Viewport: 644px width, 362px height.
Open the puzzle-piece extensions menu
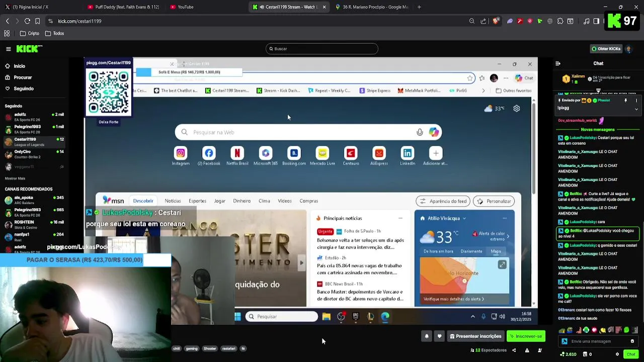[x=560, y=21]
